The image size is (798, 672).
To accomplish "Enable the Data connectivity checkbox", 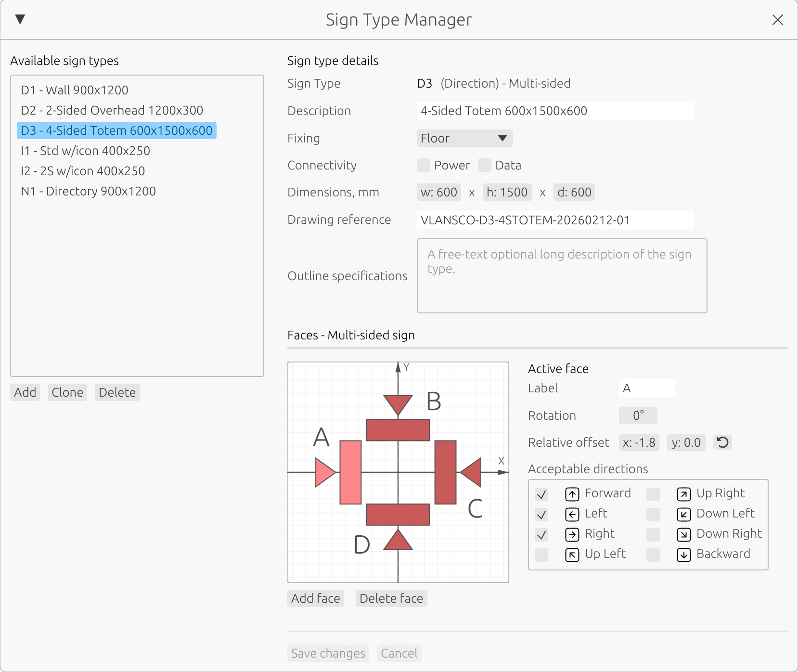I will (484, 165).
